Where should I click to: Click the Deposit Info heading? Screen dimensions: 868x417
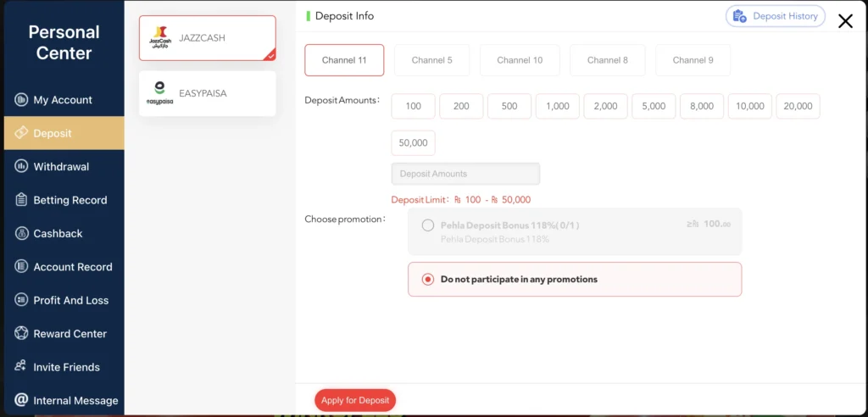[344, 16]
